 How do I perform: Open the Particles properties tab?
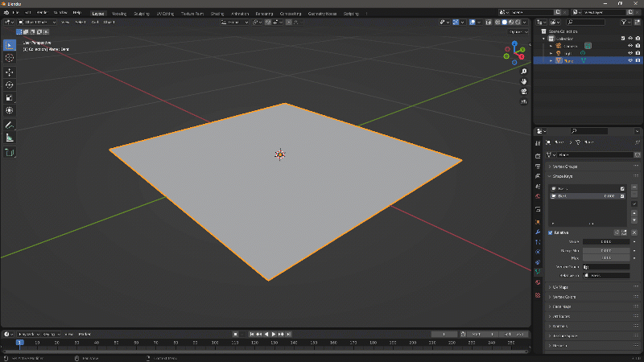click(x=538, y=242)
